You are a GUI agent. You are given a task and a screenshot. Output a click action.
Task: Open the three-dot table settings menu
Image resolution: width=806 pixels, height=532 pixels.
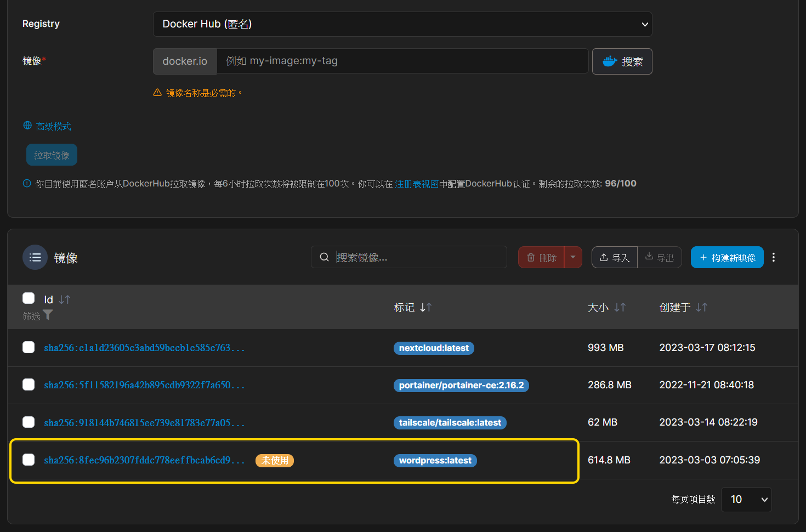(774, 257)
